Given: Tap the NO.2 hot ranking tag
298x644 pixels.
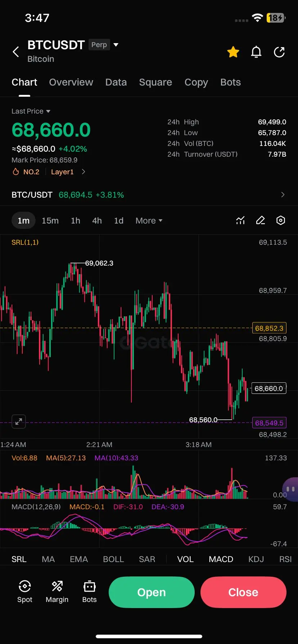Looking at the screenshot, I should 26,172.
